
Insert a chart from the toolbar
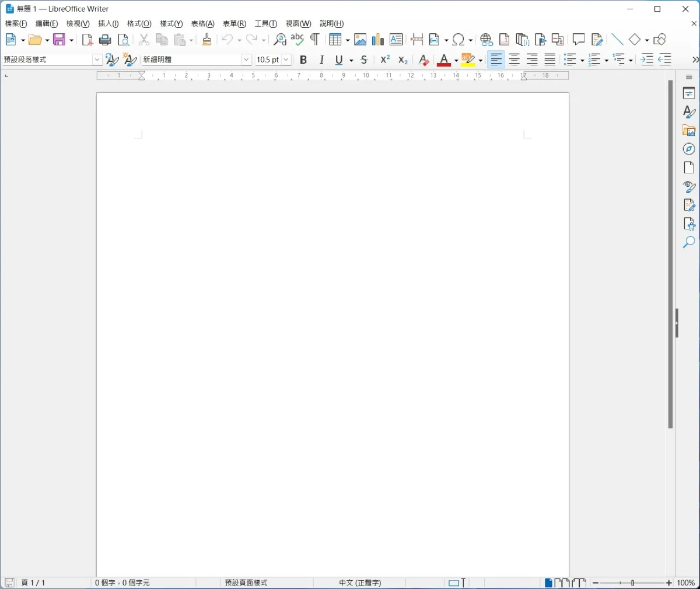pyautogui.click(x=378, y=40)
